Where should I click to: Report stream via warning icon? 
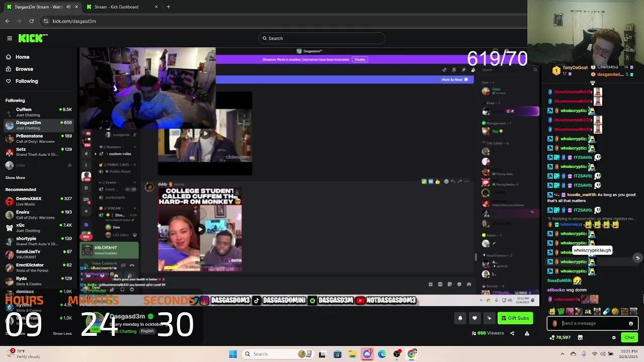pos(527,333)
